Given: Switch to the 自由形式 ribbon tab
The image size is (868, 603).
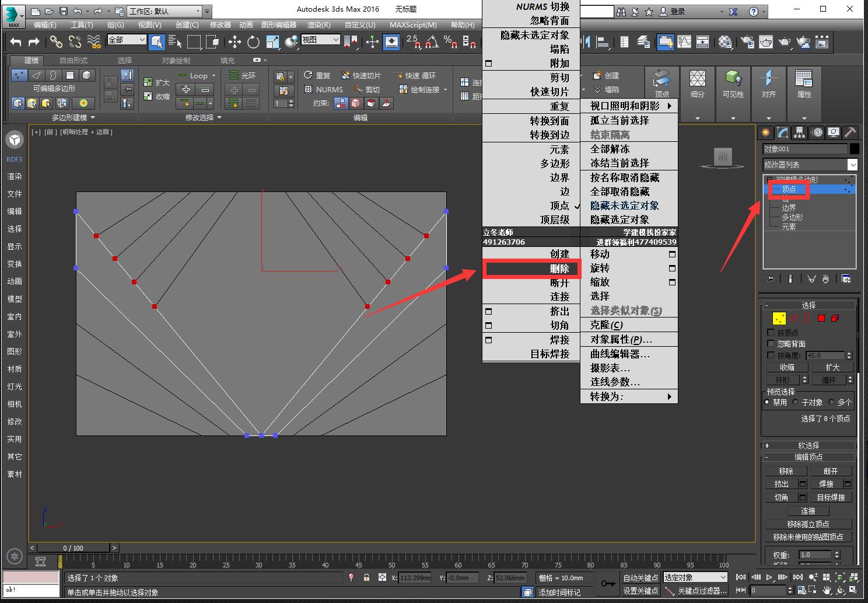Looking at the screenshot, I should [x=73, y=60].
